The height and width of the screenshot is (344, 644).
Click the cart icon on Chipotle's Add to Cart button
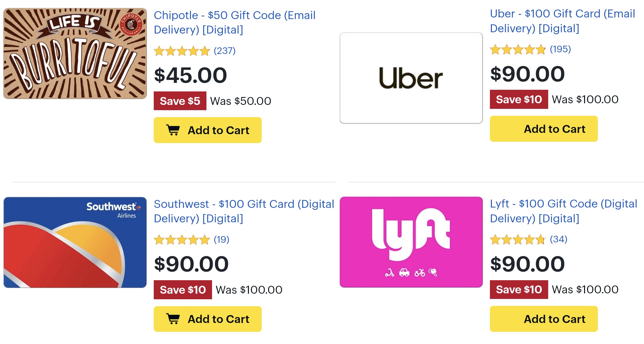[x=174, y=130]
